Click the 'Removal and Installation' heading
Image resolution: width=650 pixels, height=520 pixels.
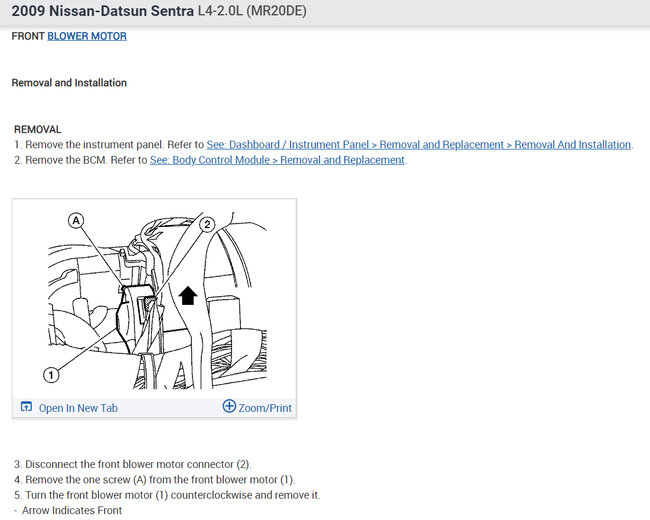point(69,83)
